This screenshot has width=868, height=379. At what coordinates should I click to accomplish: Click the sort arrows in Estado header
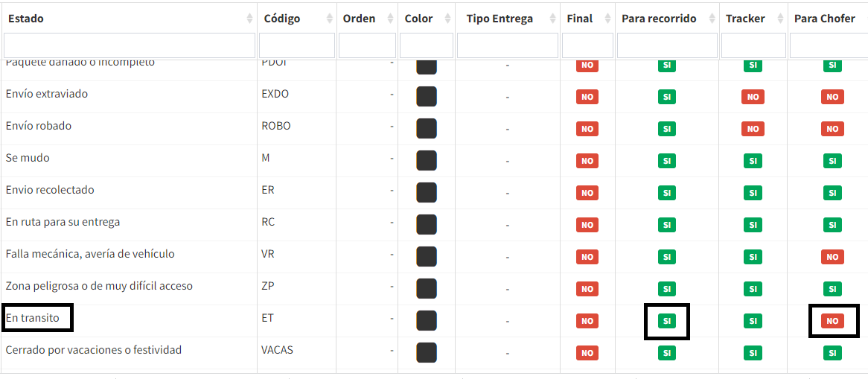[x=249, y=19]
